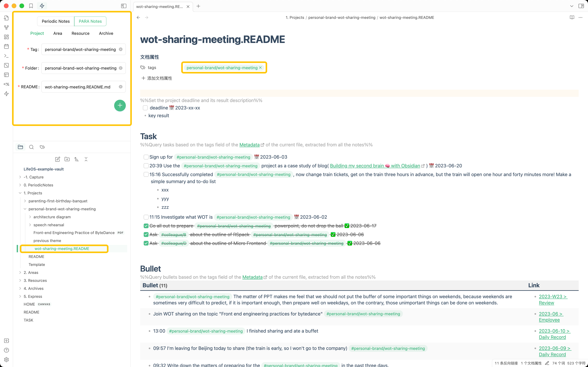Click the green plus create button

point(120,106)
